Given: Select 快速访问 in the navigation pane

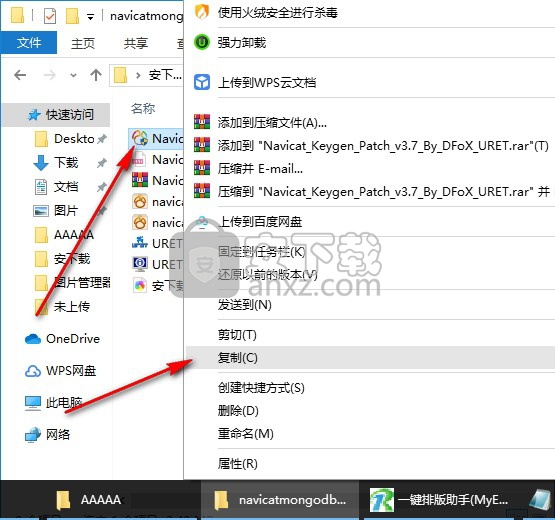Looking at the screenshot, I should 56,115.
